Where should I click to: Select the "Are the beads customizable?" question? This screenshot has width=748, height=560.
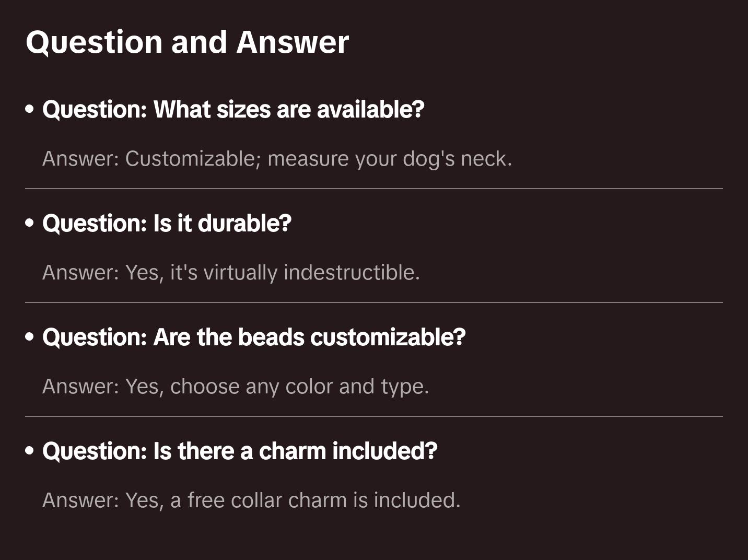pos(254,337)
